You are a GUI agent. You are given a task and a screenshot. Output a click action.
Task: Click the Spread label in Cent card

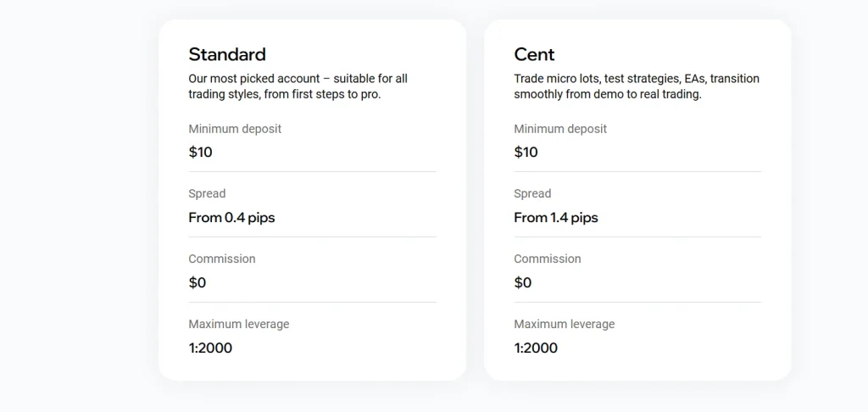[x=532, y=194]
